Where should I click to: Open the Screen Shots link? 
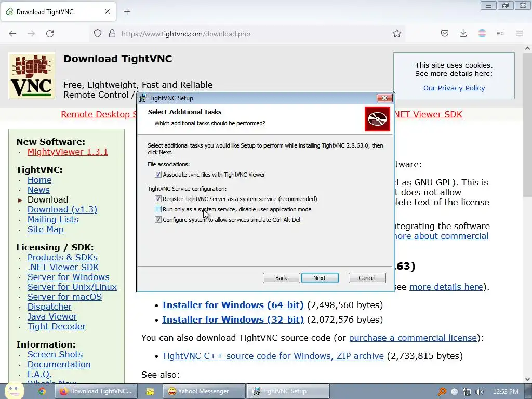pos(55,354)
